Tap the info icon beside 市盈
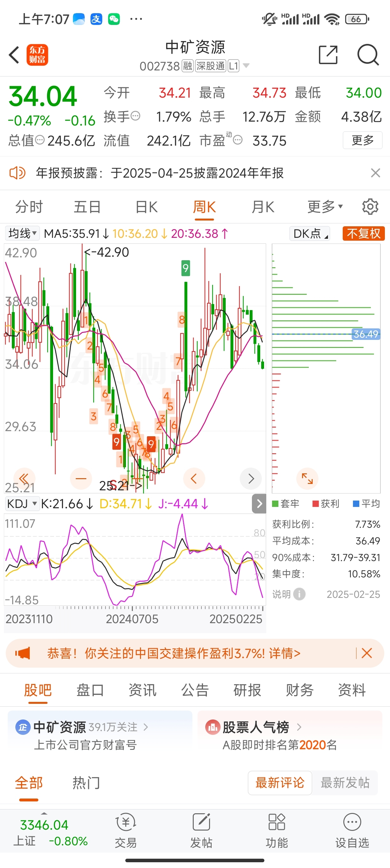The height and width of the screenshot is (868, 390). [238, 140]
